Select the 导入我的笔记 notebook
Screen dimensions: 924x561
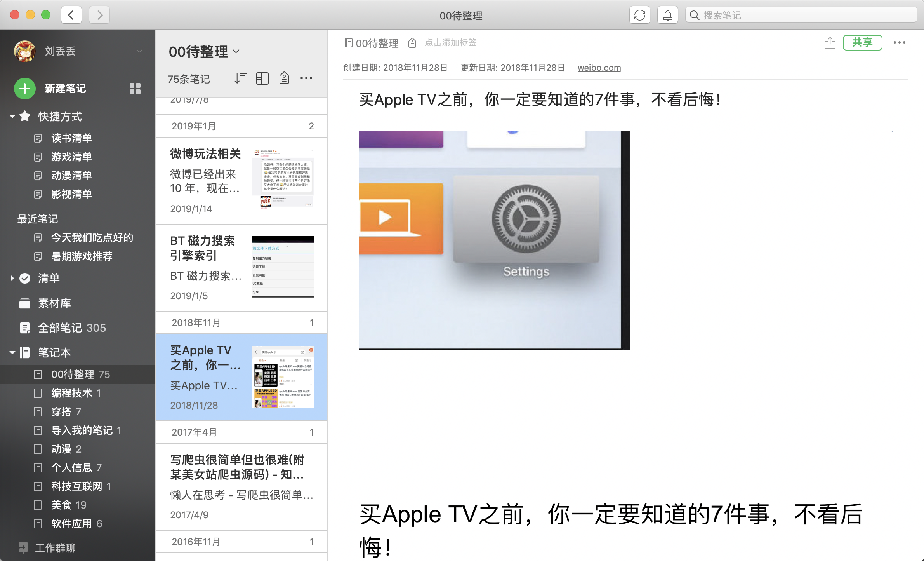coord(78,430)
